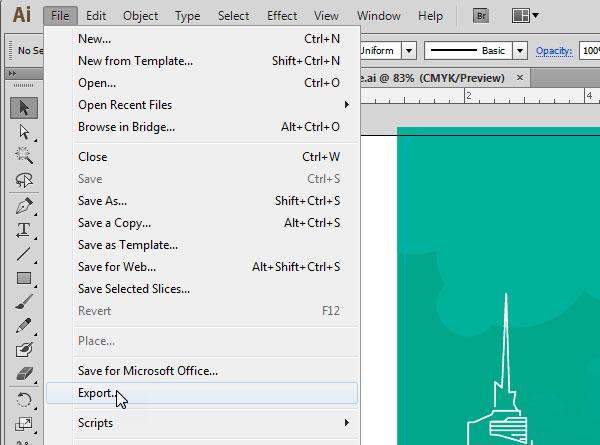Select the Pencil tool
This screenshot has height=445, width=600.
point(24,326)
